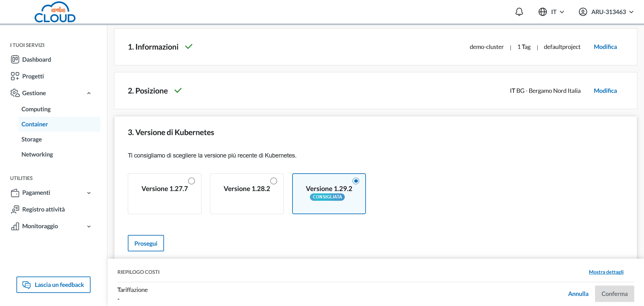Select the Versione 1.27.7 radio button
The width and height of the screenshot is (644, 306).
(x=192, y=181)
